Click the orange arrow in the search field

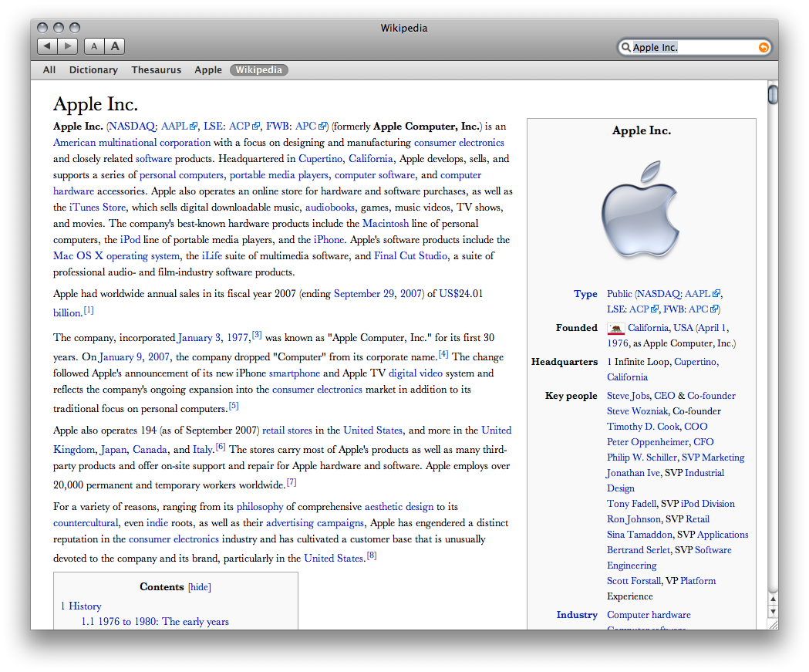pyautogui.click(x=762, y=47)
